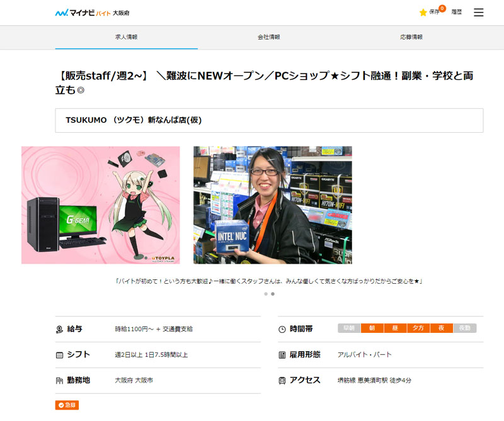Click the 雇用形態 document icon
The width and height of the screenshot is (504, 421).
[x=282, y=355]
